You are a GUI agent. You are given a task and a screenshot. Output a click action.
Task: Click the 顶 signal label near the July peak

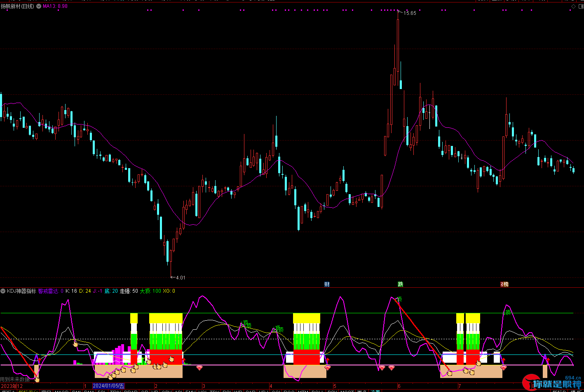pyautogui.click(x=508, y=312)
